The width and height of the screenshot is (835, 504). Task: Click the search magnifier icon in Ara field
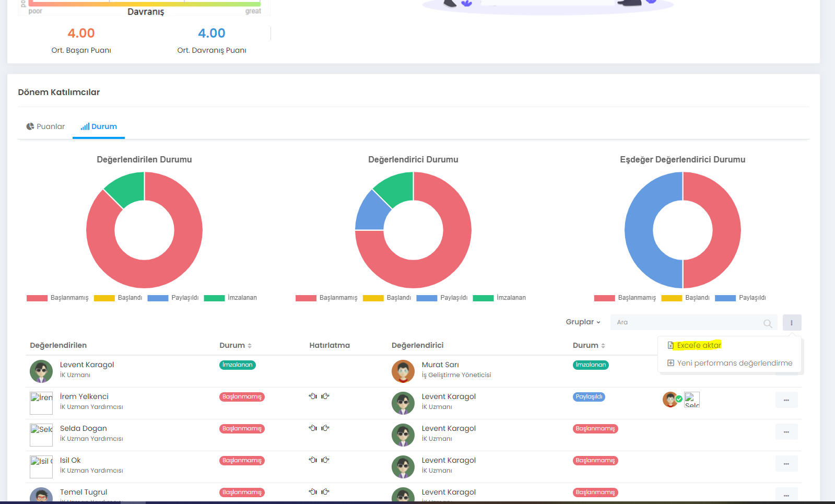767,323
